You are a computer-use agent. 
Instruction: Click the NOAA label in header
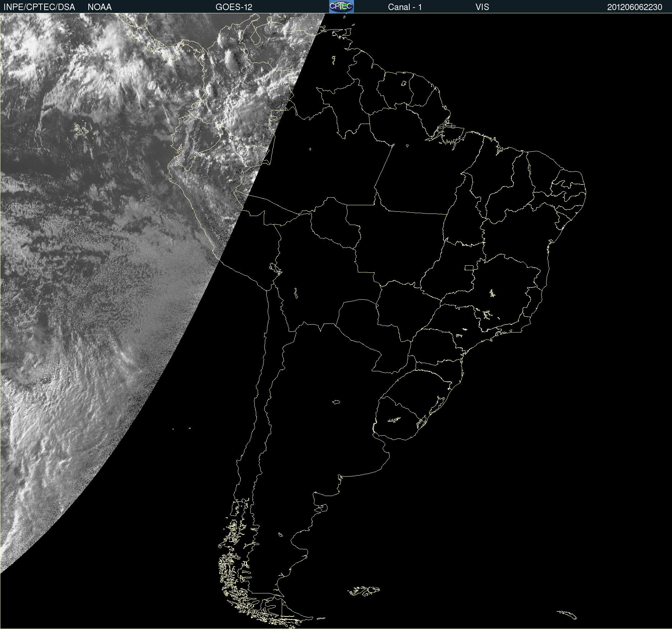click(x=100, y=7)
